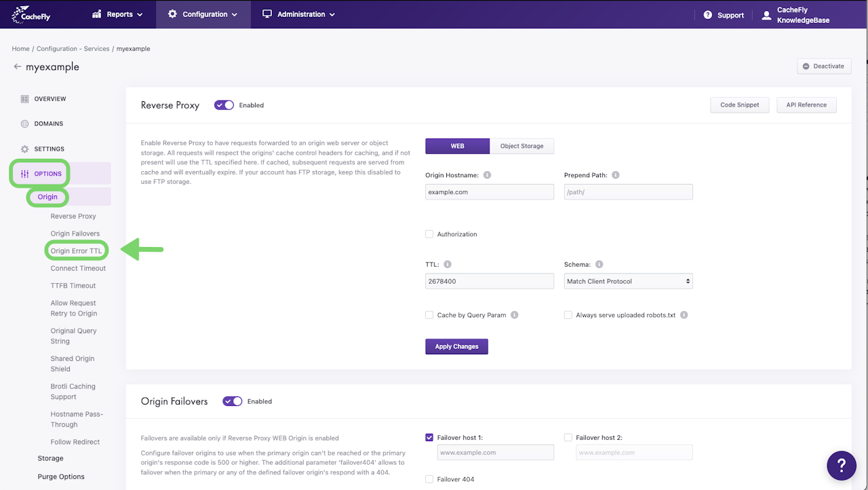The width and height of the screenshot is (868, 490).
Task: Click the Prepend Path info icon
Action: tap(616, 175)
